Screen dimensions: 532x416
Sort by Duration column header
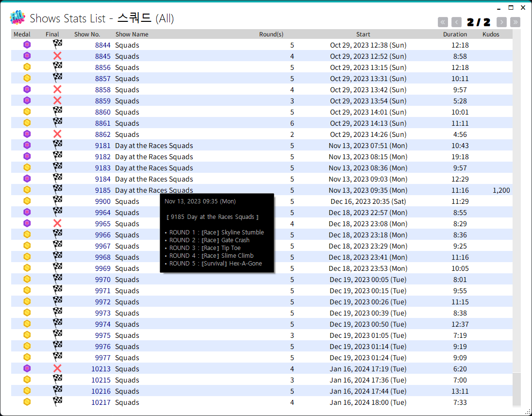tap(455, 34)
